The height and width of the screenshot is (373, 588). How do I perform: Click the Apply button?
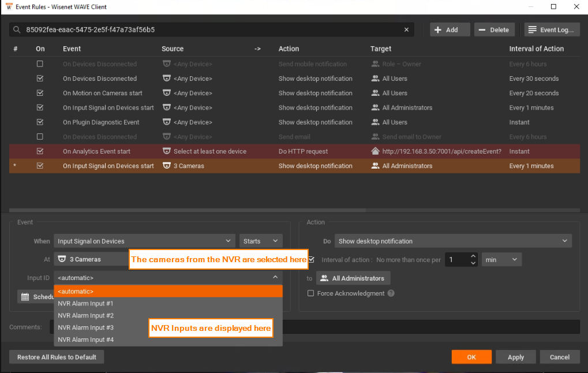(516, 357)
